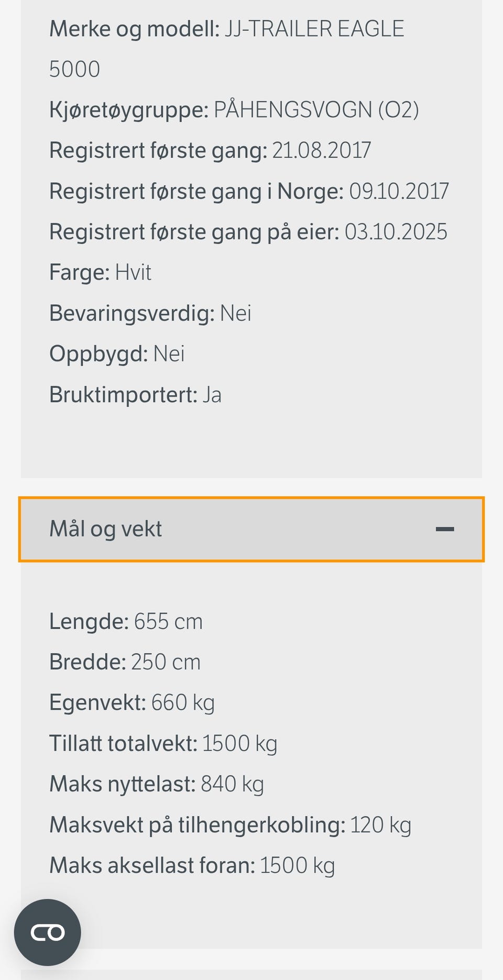This screenshot has width=503, height=980.
Task: Select the Tillatt totalvekt value 1500 kg
Action: tap(240, 743)
